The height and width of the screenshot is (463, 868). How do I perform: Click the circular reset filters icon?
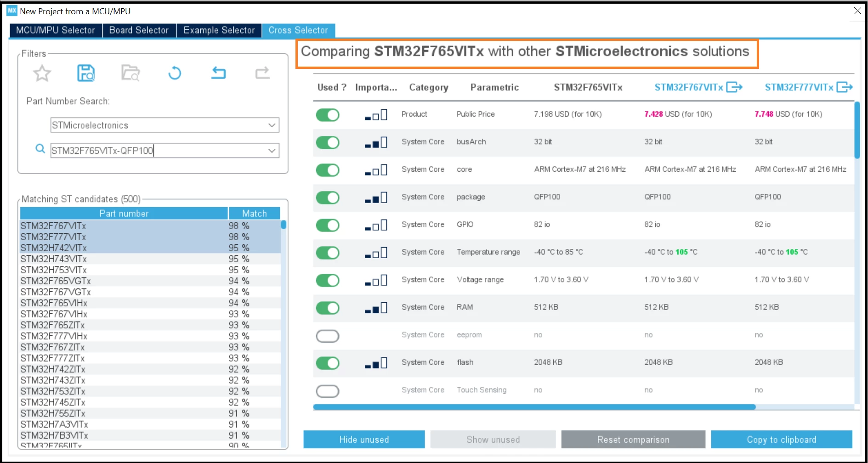175,73
